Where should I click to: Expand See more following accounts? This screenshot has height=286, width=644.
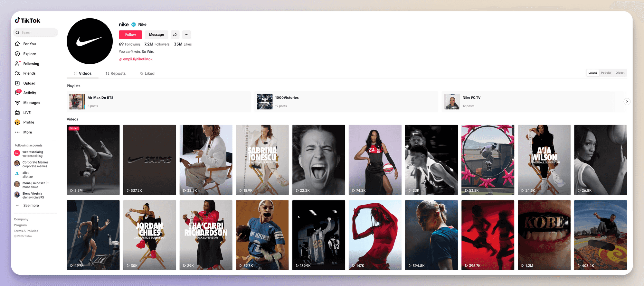point(27,206)
